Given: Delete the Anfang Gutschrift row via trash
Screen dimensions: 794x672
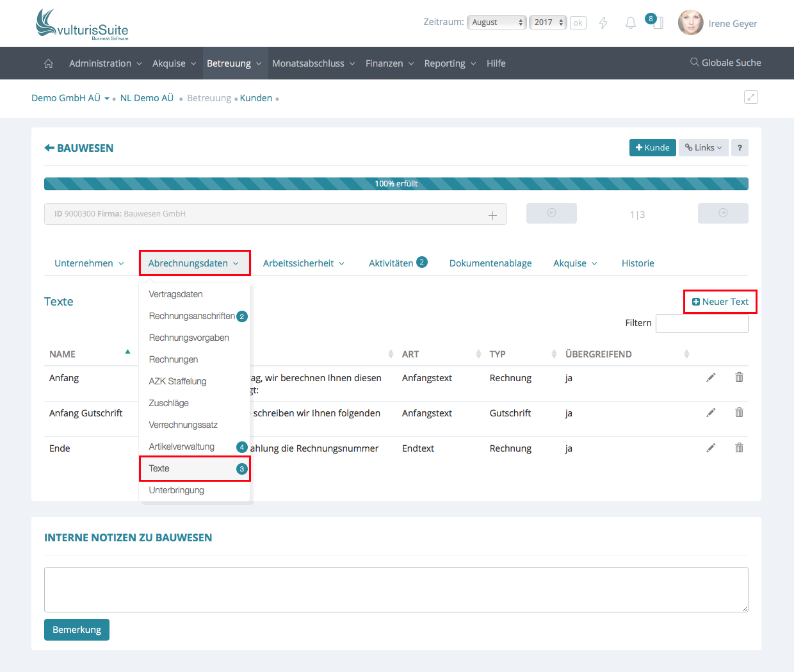Looking at the screenshot, I should [x=739, y=413].
